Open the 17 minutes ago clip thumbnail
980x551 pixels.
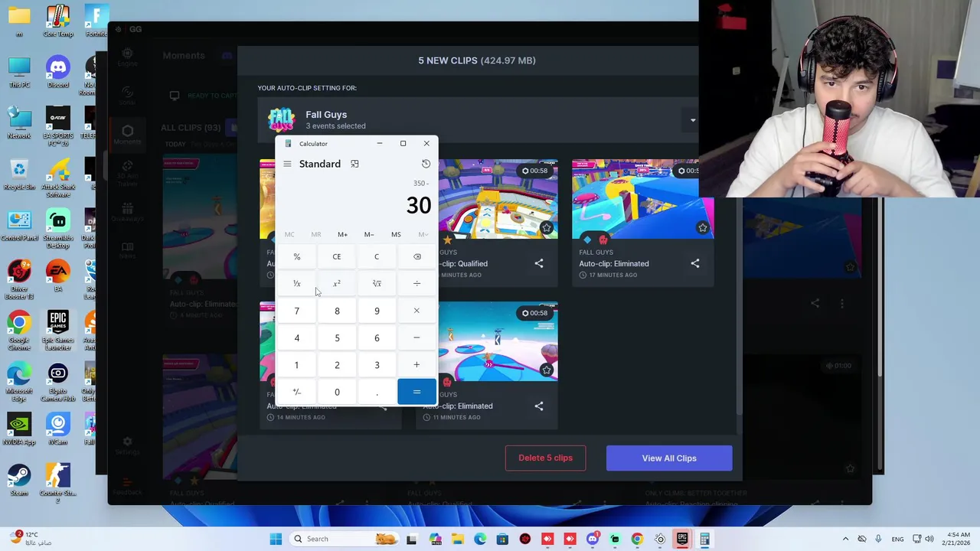tap(642, 199)
